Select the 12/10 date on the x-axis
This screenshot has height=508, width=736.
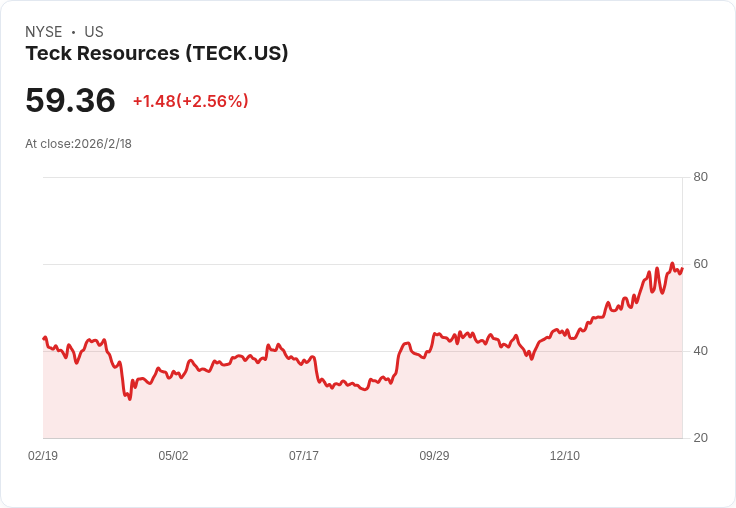(565, 456)
